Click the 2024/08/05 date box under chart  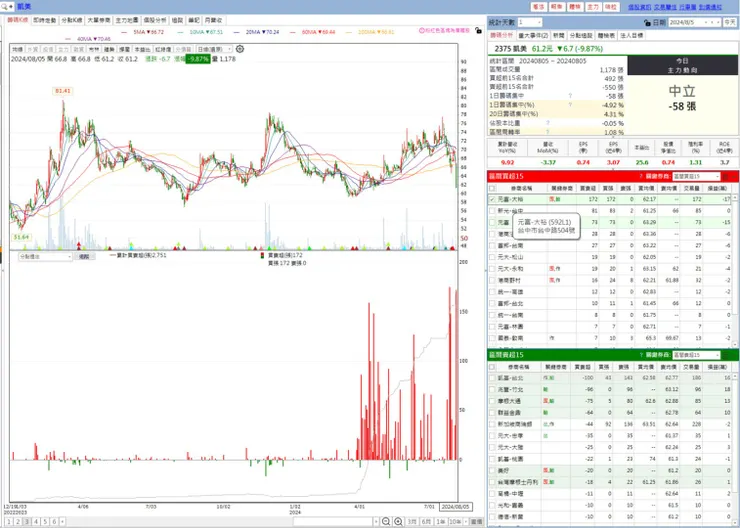coord(455,507)
